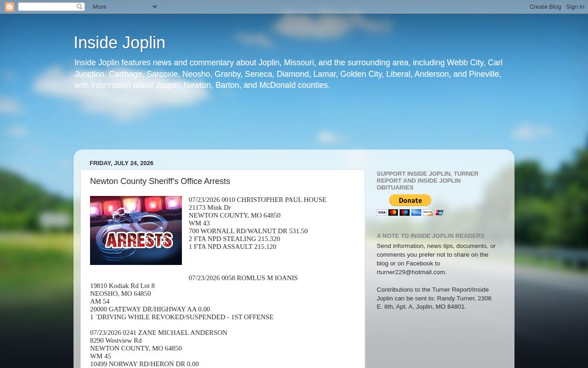Screen dimensions: 588x368
Task: Click the "AM 54" line under Romlus Ioanis
Action: (x=100, y=301)
